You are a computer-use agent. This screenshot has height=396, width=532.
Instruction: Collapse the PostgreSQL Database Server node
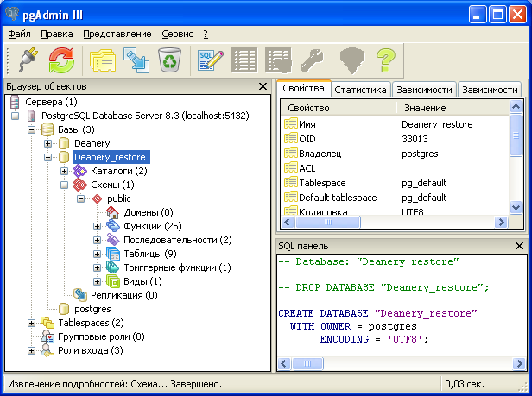tap(15, 116)
